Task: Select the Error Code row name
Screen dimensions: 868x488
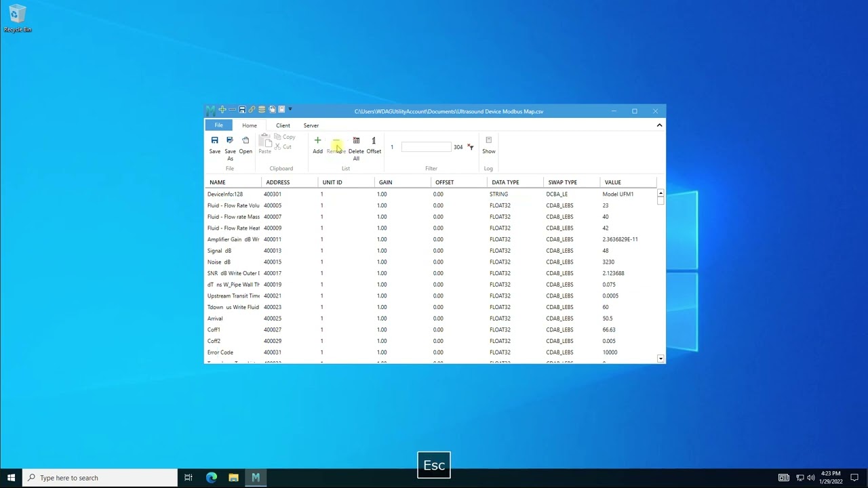Action: tap(220, 352)
